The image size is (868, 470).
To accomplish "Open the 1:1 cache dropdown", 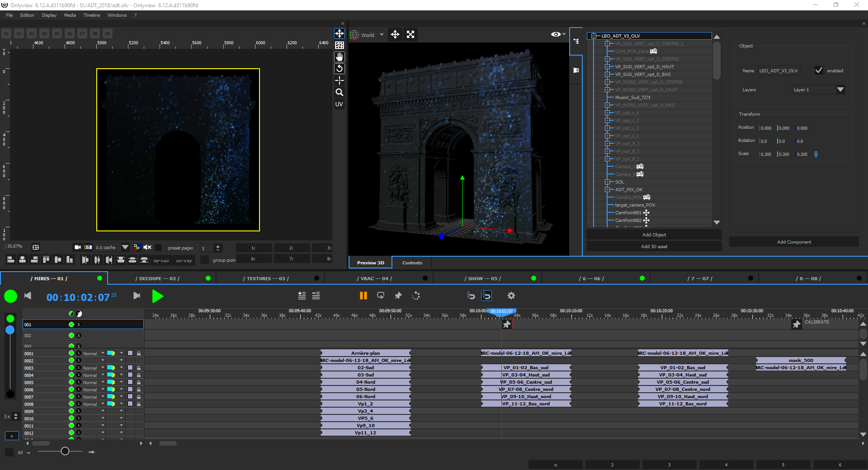I will (112, 247).
